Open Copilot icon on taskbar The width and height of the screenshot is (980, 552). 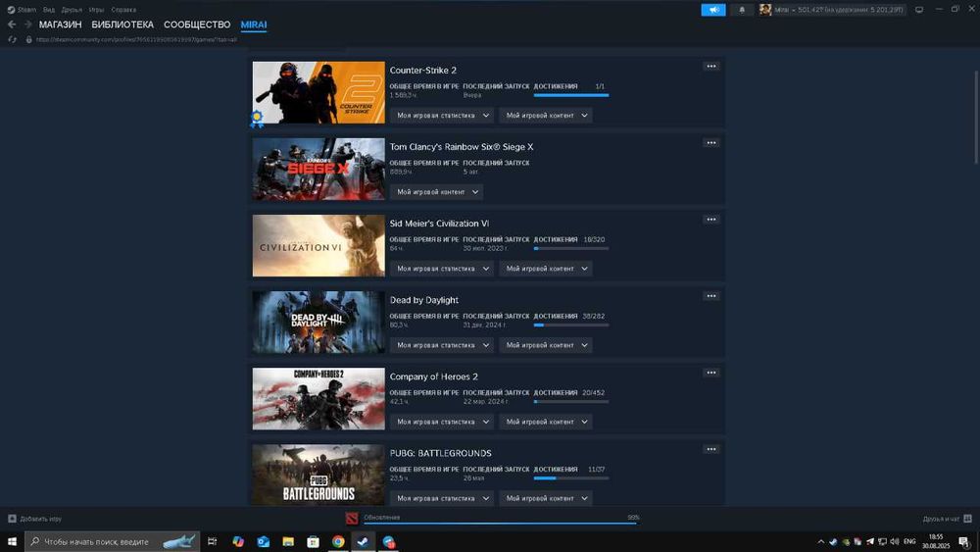tap(238, 541)
